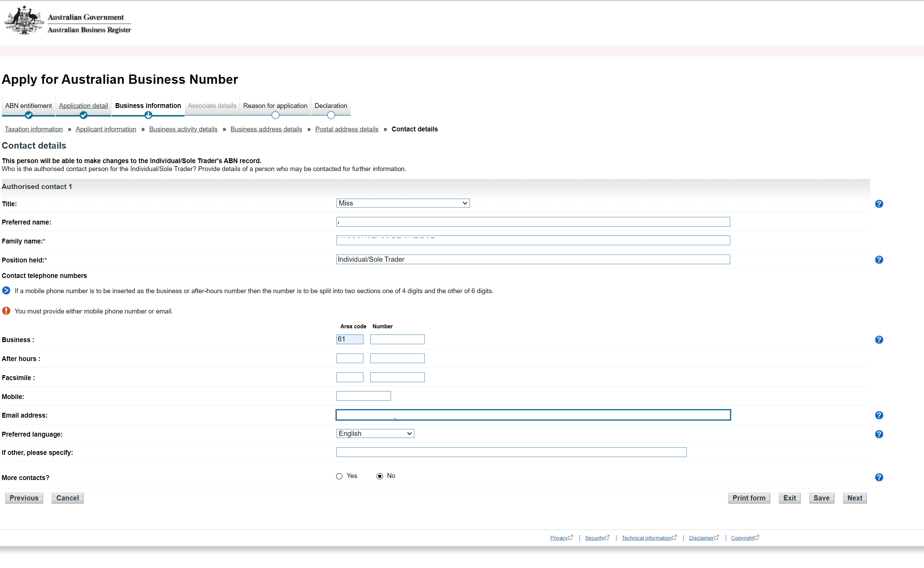The image size is (924, 568).
Task: Open the Reason for application tab
Action: (x=275, y=106)
